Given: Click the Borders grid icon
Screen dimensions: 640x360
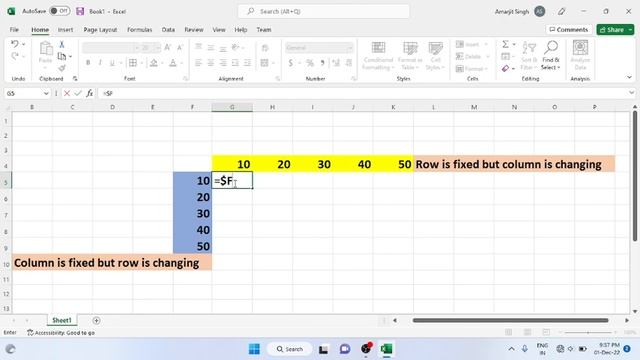Looking at the screenshot, I should point(133,62).
